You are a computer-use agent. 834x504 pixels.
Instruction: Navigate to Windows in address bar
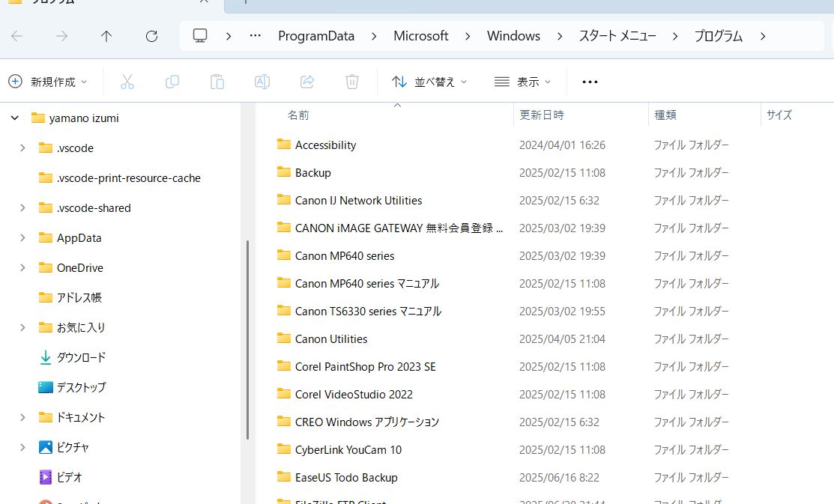(x=513, y=36)
